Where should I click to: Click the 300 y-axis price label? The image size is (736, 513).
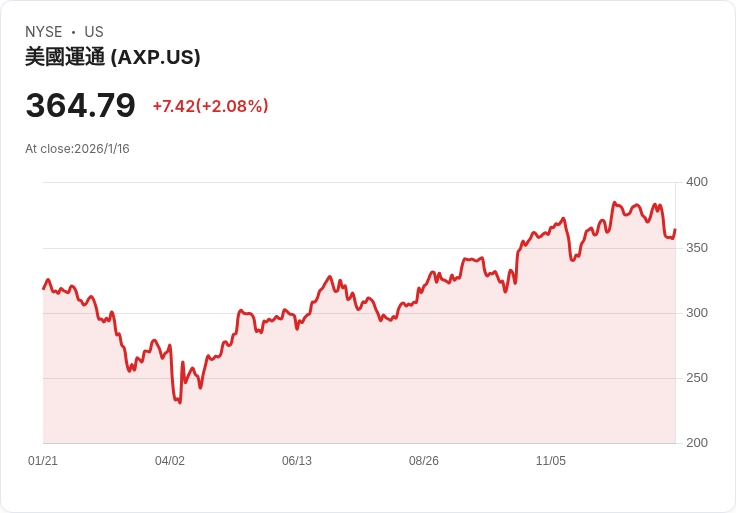click(x=697, y=313)
